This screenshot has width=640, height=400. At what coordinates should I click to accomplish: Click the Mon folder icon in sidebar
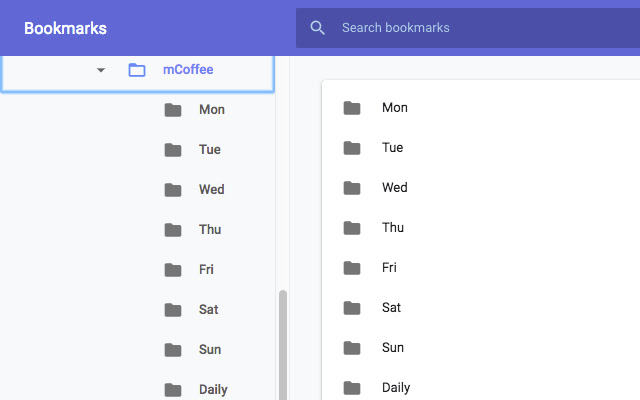(x=173, y=110)
